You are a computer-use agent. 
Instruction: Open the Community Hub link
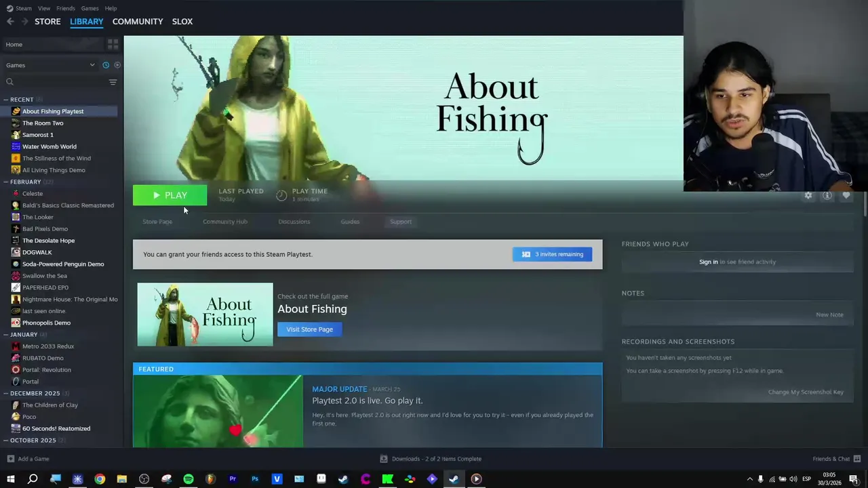225,222
